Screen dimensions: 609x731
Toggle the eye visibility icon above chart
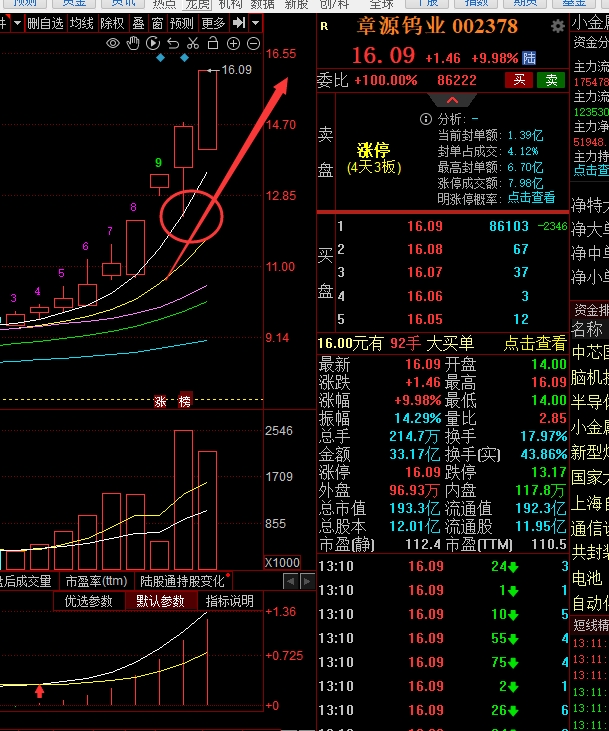pos(113,44)
